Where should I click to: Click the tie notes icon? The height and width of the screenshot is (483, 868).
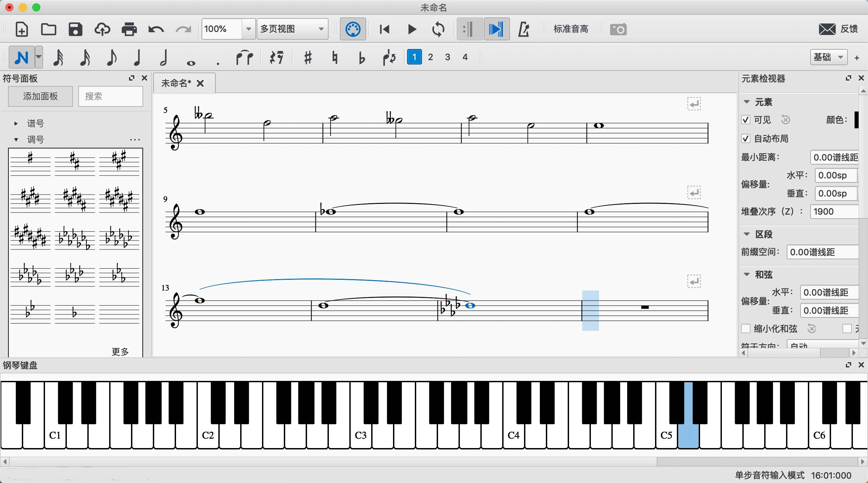[x=245, y=57]
